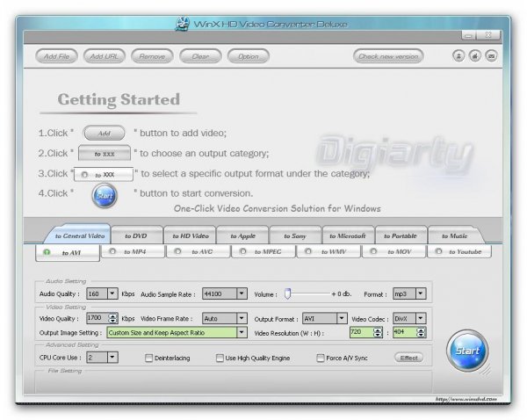Click the blue Start conversion orb

[467, 351]
